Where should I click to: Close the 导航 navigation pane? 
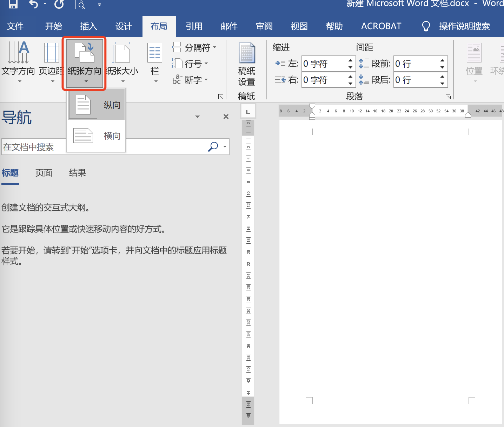(226, 117)
